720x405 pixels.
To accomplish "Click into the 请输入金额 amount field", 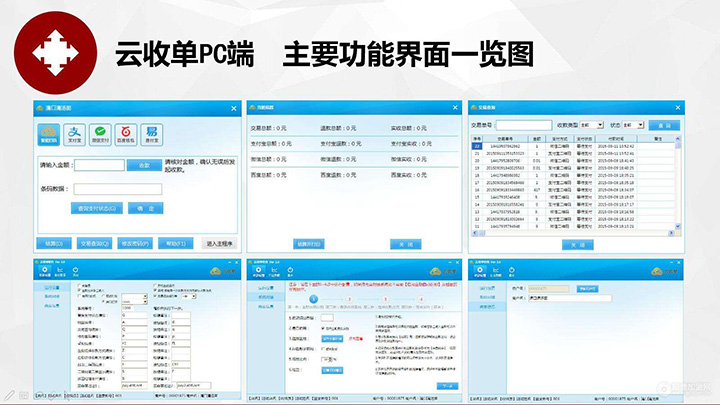I will pos(98,165).
